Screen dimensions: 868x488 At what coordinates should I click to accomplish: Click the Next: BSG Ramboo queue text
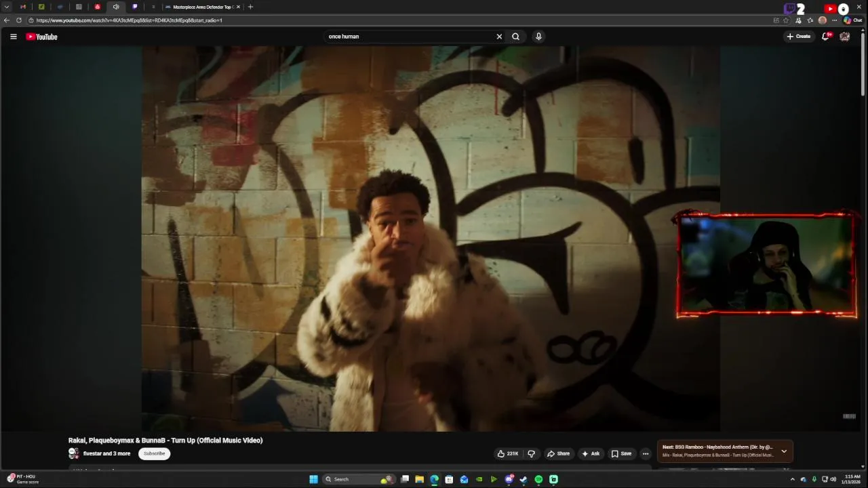click(717, 447)
